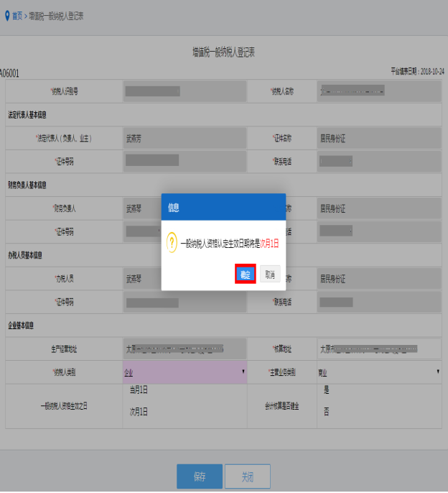Click the 法定代表人 name field
Image resolution: width=448 pixels, height=493 pixels.
click(x=185, y=138)
